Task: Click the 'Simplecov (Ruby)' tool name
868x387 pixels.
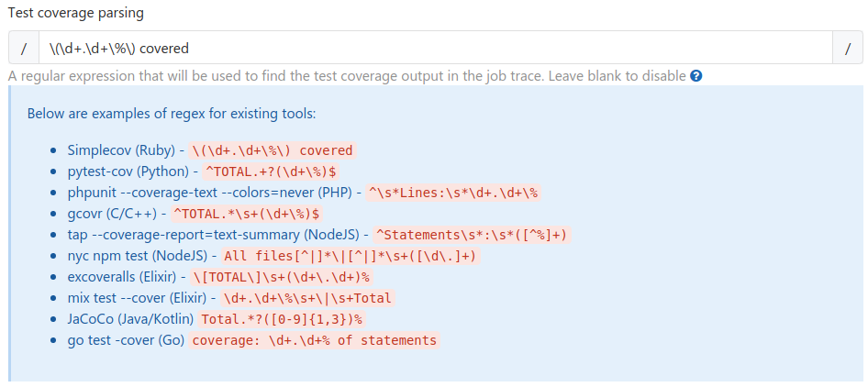Action: coord(121,150)
